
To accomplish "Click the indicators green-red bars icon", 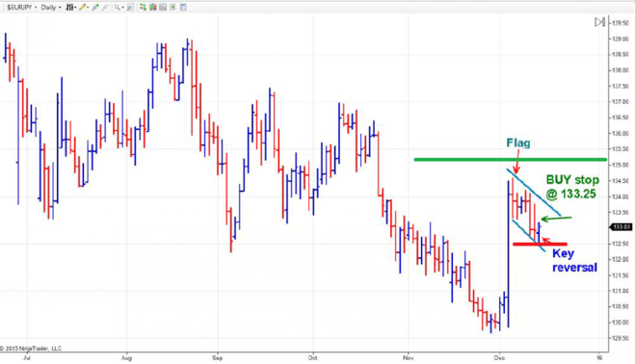I will point(152,8).
